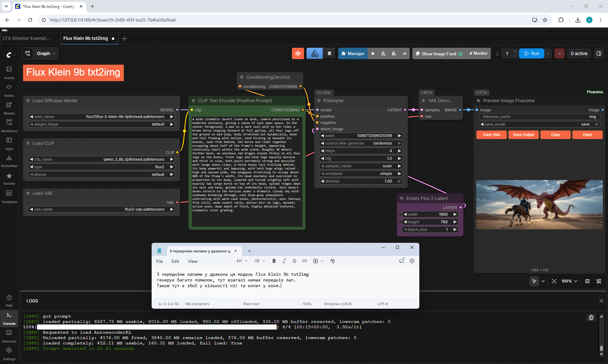Open the Nodes library panel
608x364 pixels.
tap(9, 90)
